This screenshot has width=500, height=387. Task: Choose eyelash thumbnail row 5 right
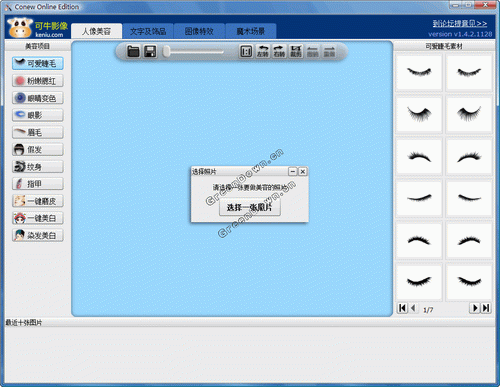tap(469, 240)
